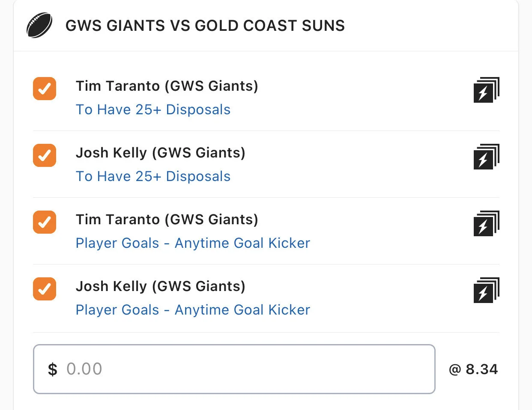Click the @ 8.34 combined odds value
Screen dimensions: 532x410
tap(473, 369)
